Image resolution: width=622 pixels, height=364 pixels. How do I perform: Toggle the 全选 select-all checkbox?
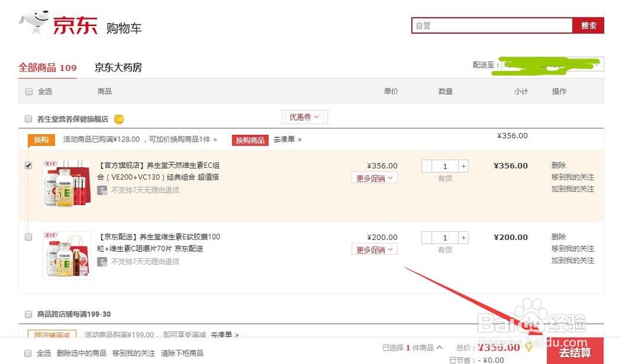pos(29,91)
